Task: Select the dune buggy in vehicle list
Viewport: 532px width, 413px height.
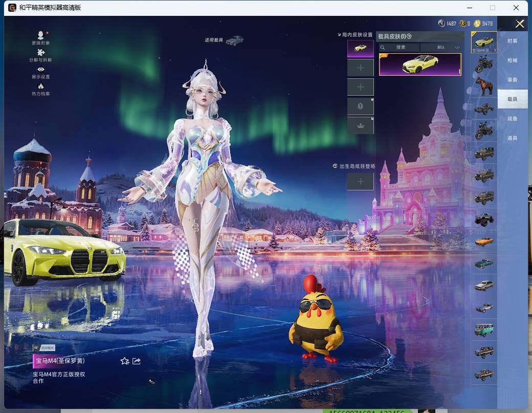Action: click(484, 108)
